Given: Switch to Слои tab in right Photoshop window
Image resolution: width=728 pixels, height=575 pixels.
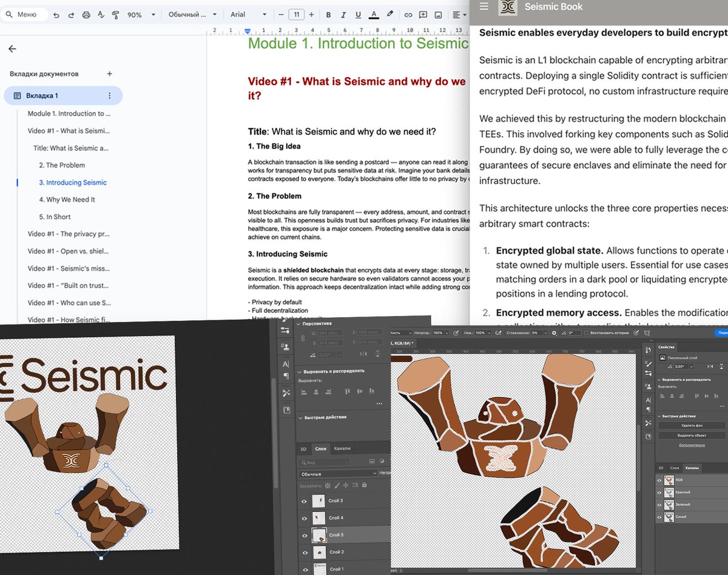Looking at the screenshot, I should 675,468.
